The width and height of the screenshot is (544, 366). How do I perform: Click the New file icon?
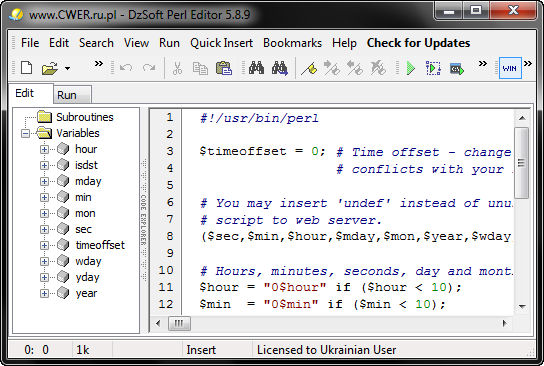click(x=27, y=68)
